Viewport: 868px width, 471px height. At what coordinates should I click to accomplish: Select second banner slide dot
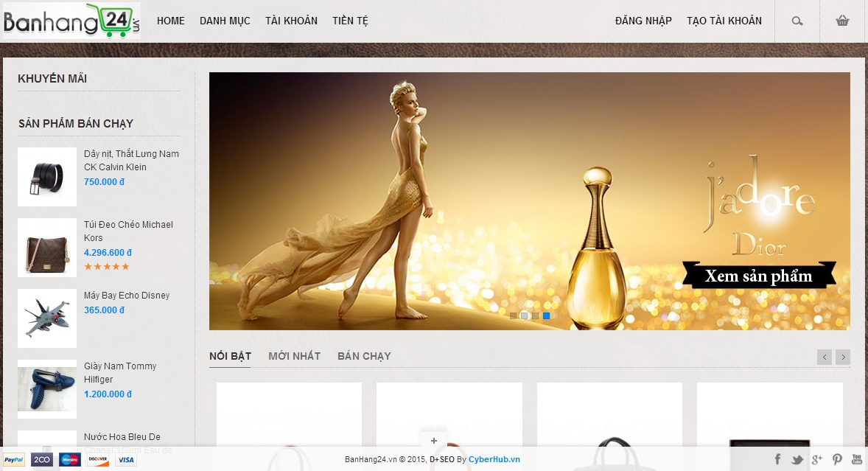(x=524, y=316)
